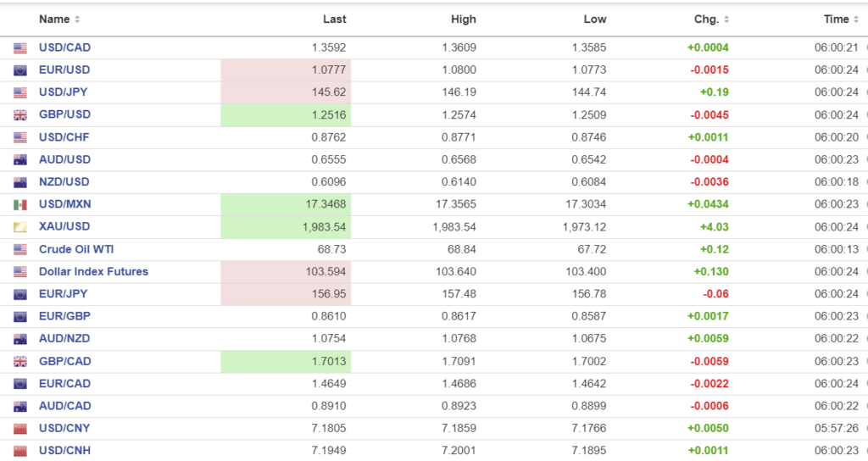Click the High column header

coord(464,19)
